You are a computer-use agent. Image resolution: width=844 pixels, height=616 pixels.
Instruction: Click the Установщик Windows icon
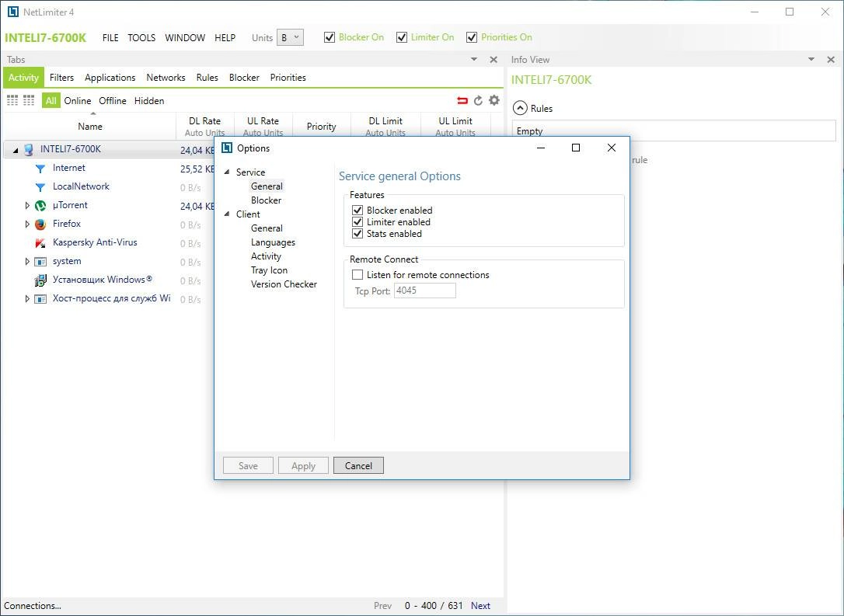pyautogui.click(x=40, y=280)
